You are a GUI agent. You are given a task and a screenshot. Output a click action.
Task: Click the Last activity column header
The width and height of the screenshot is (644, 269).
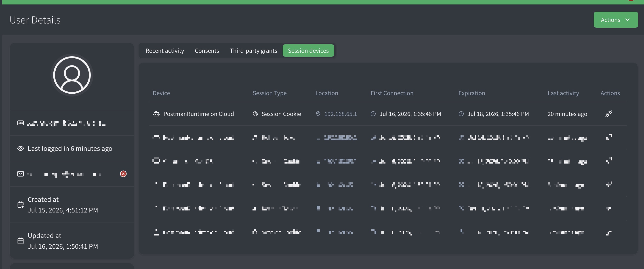pyautogui.click(x=563, y=93)
